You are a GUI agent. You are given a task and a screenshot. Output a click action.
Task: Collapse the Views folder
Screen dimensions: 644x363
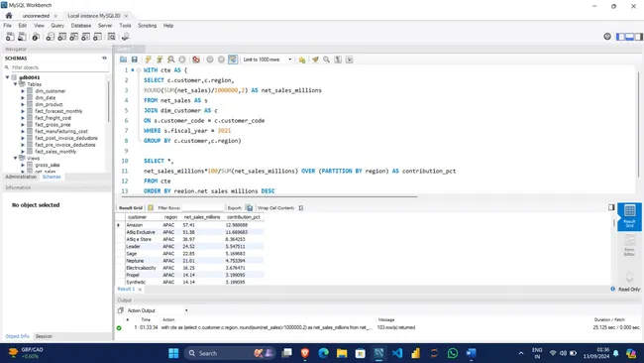click(x=15, y=158)
